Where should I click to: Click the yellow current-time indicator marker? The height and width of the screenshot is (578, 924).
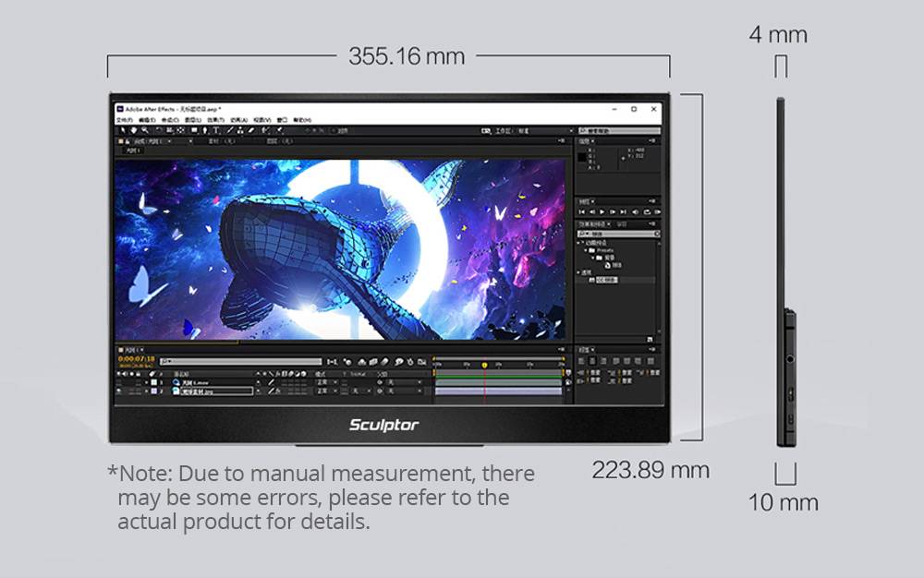(x=484, y=365)
